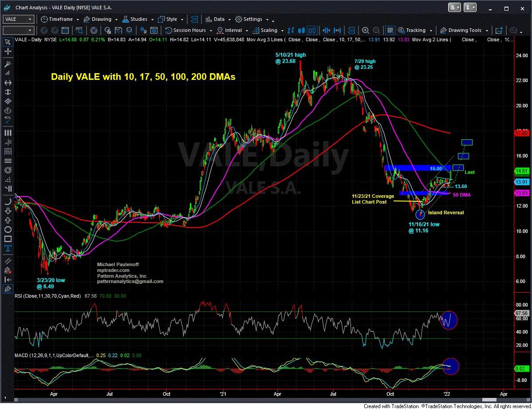The height and width of the screenshot is (409, 532).
Task: Click the 13.91 moving average price label
Action: click(x=521, y=182)
